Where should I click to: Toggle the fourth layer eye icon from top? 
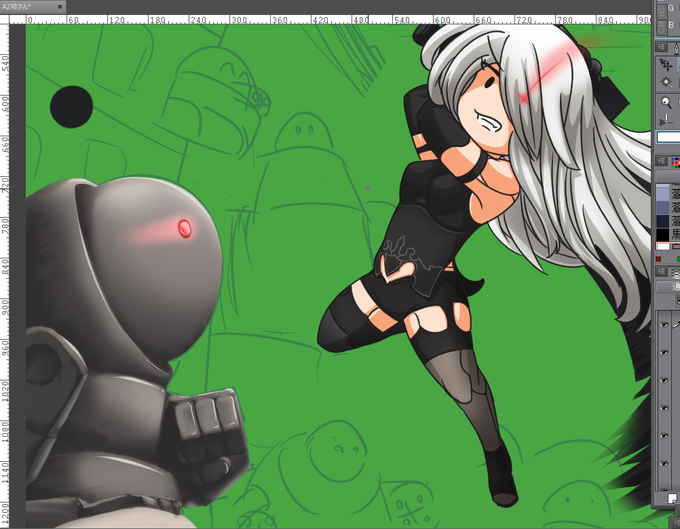pyautogui.click(x=664, y=408)
